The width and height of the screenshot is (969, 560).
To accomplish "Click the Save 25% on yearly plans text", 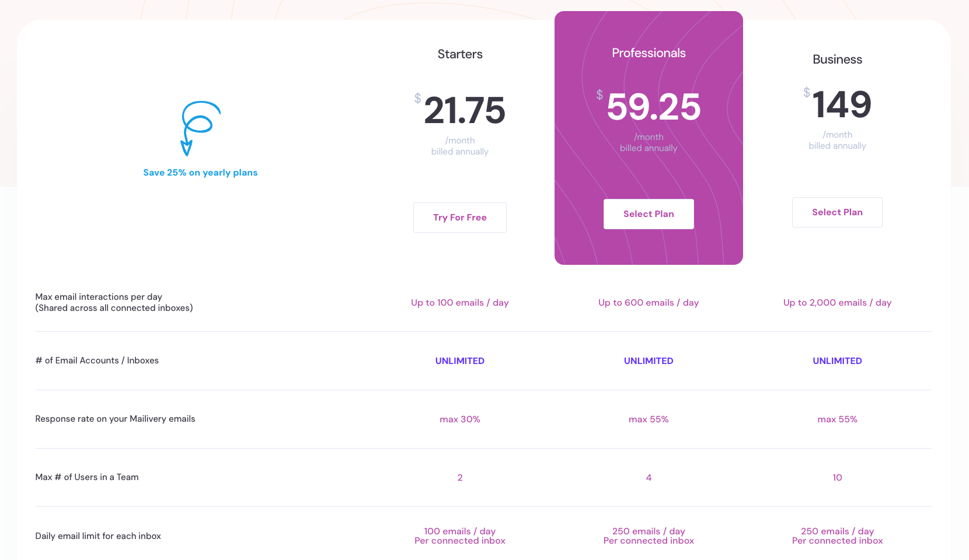I will (x=200, y=173).
